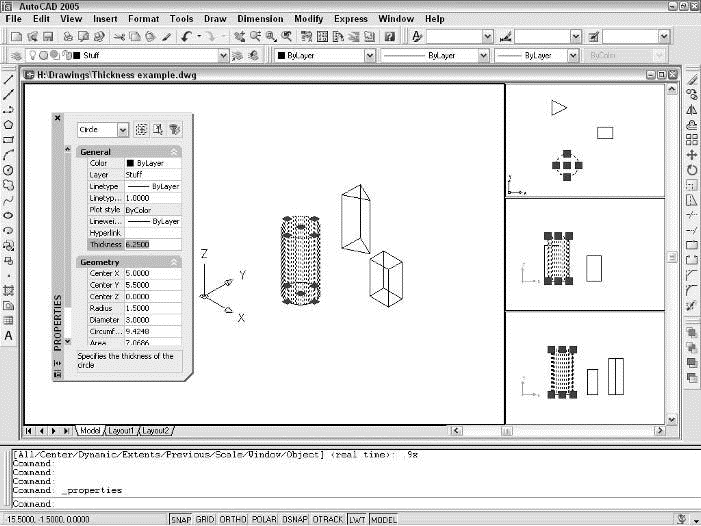Select the Circle draw tool
This screenshot has width=701, height=526.
[8, 170]
